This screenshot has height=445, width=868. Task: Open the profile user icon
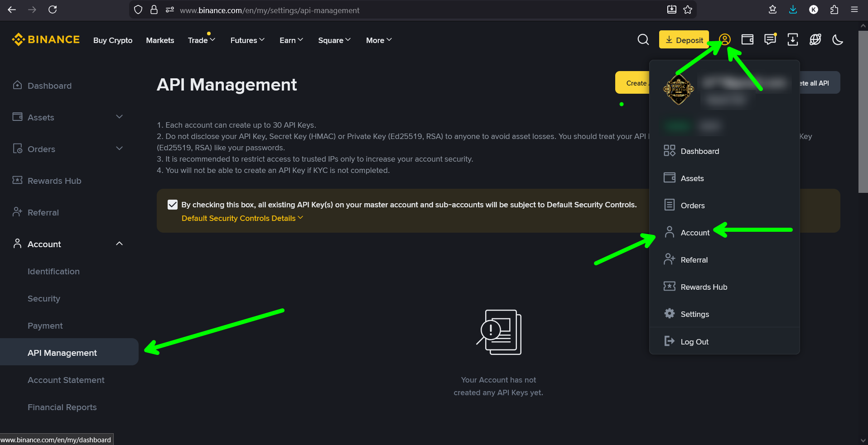tap(724, 40)
